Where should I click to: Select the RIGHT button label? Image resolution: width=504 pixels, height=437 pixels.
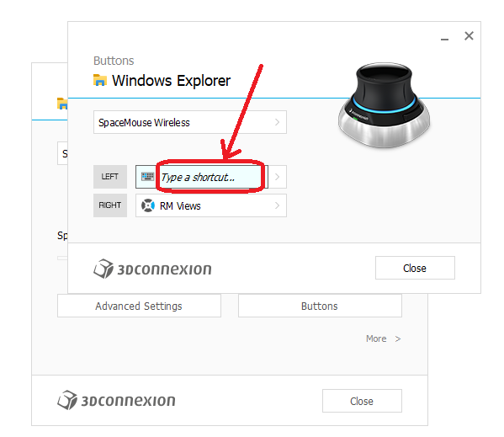click(x=110, y=205)
